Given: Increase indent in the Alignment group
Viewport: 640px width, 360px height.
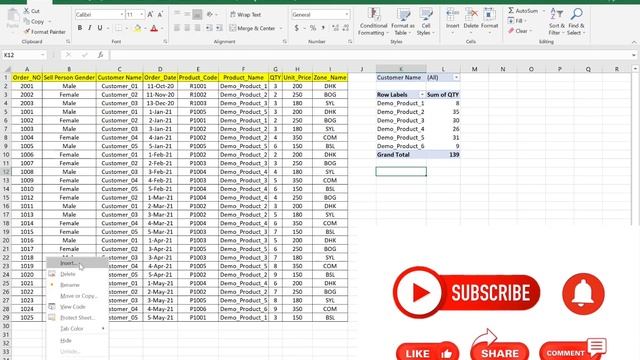Looking at the screenshot, I should [x=219, y=28].
